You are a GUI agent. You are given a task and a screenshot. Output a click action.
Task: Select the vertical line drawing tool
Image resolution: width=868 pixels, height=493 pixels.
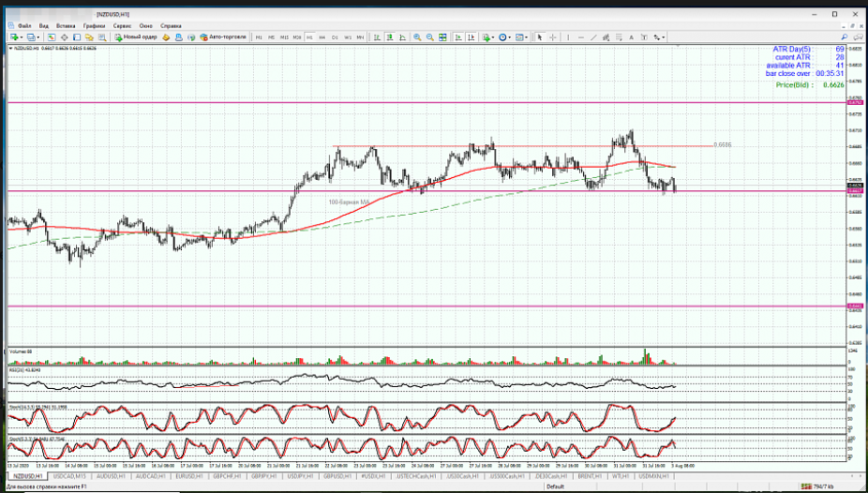[568, 37]
